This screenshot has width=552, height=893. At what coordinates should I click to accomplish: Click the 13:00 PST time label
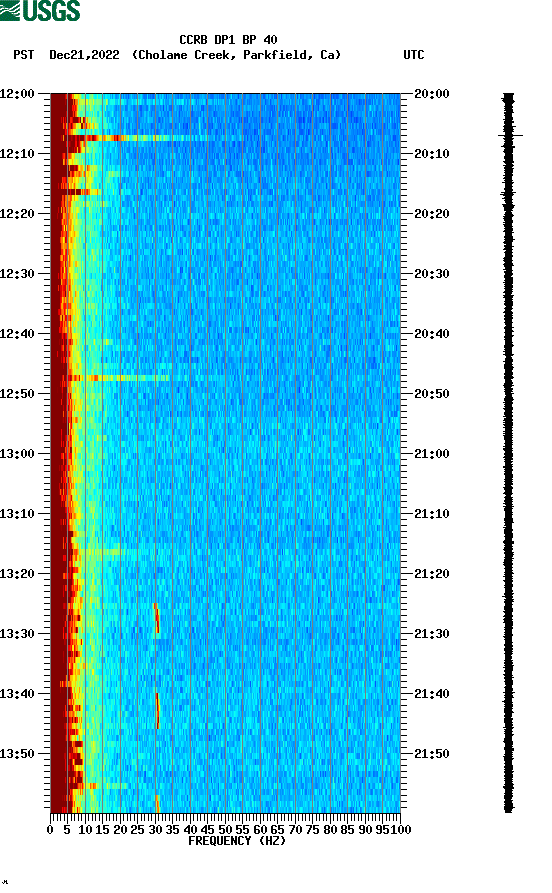[x=17, y=454]
